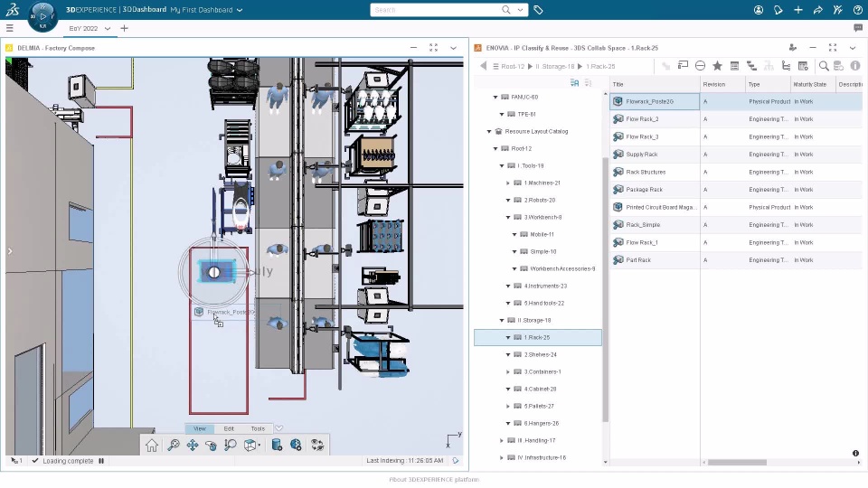The width and height of the screenshot is (868, 488).
Task: Open the hamburger menu at top left
Action: pos(9,28)
